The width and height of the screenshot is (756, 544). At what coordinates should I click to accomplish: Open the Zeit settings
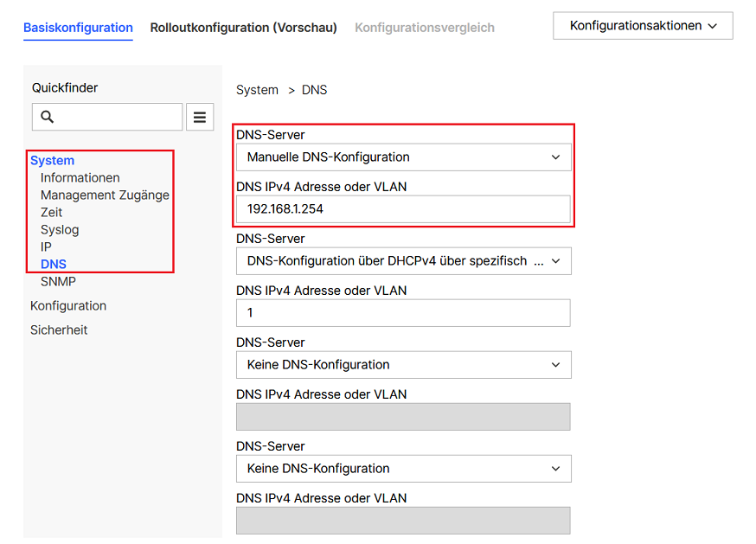pos(52,212)
